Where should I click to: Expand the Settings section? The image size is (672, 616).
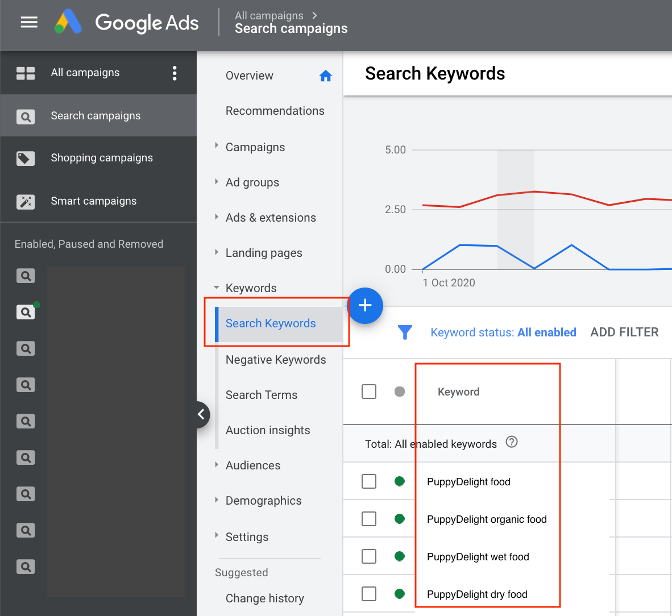217,535
